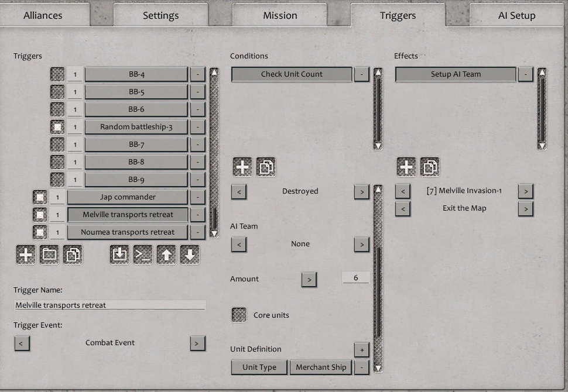
Task: Remove the BB-9 trigger with minus button
Action: [x=198, y=180]
